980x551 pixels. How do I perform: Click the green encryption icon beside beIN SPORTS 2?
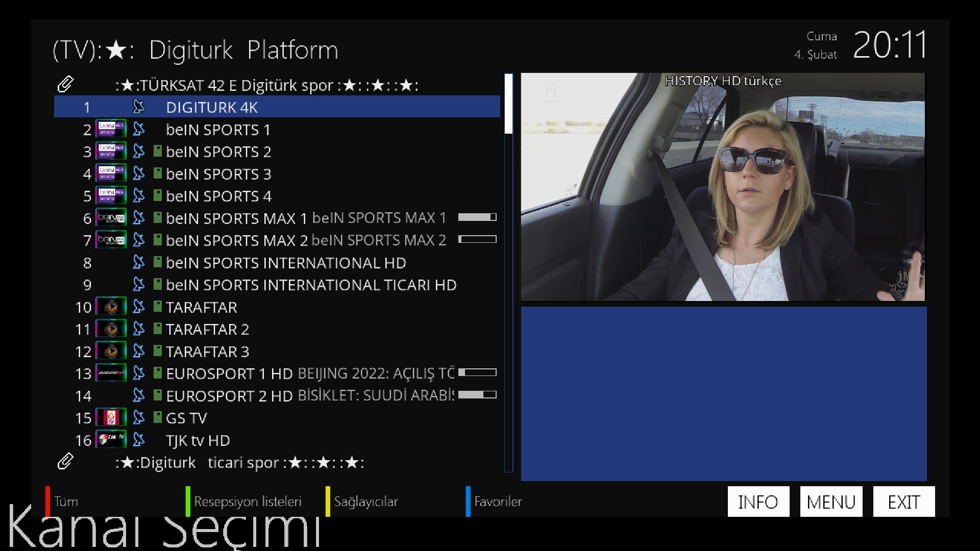[158, 151]
